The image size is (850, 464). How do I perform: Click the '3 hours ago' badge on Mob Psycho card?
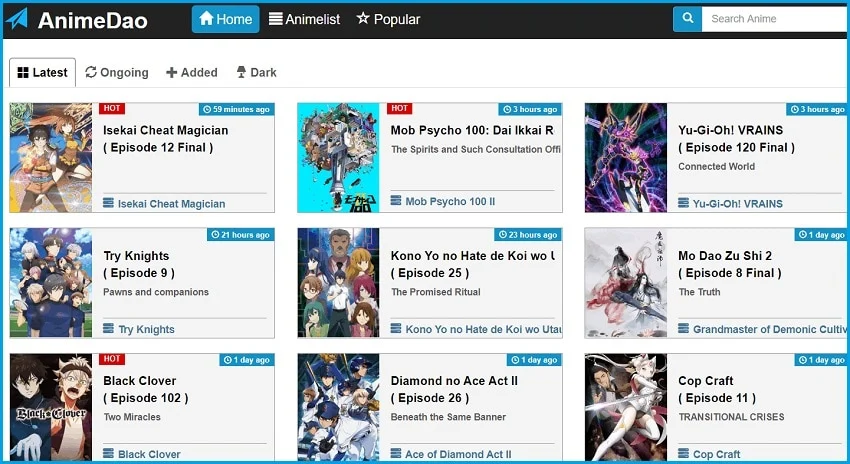tap(530, 109)
